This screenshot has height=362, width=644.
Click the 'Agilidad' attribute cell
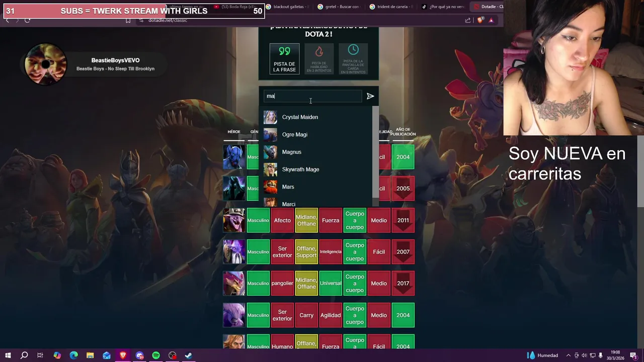331,315
